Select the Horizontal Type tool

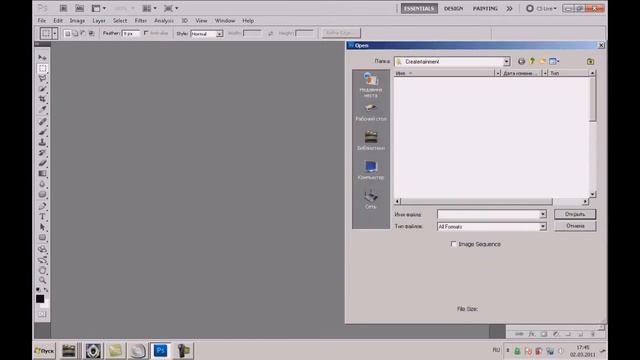pyautogui.click(x=42, y=217)
